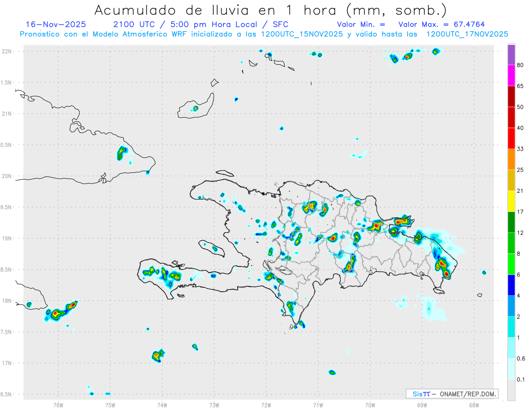532x411 pixels.
Task: Pick the red swatch between 40 and 50
Action: click(x=511, y=117)
